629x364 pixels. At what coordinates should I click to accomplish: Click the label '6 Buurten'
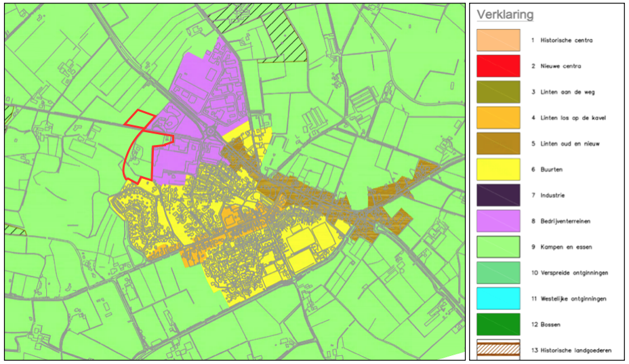pos(547,169)
